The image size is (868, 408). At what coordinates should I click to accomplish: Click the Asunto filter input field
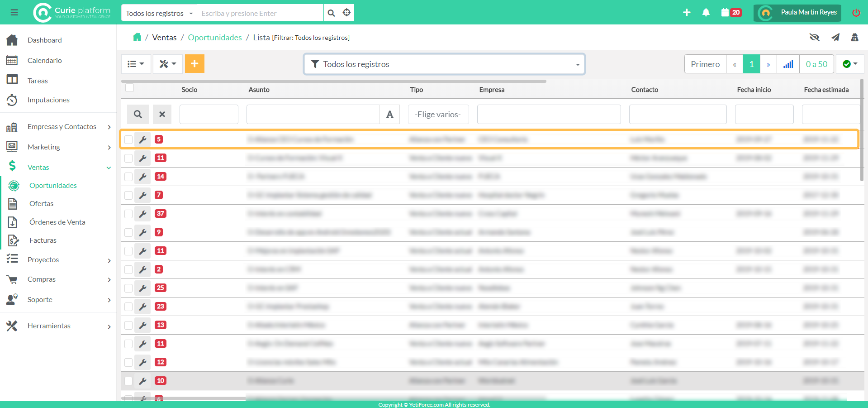tap(313, 115)
